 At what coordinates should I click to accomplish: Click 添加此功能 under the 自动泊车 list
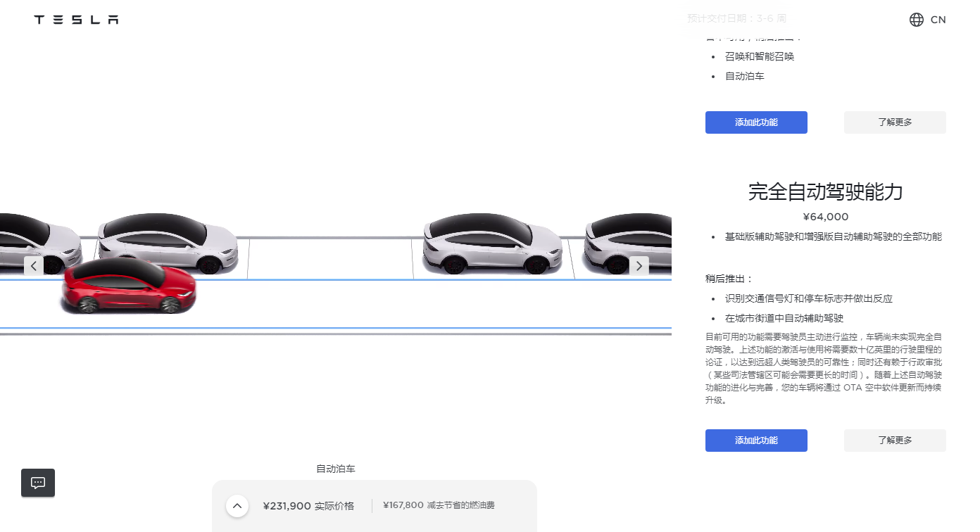pos(756,122)
